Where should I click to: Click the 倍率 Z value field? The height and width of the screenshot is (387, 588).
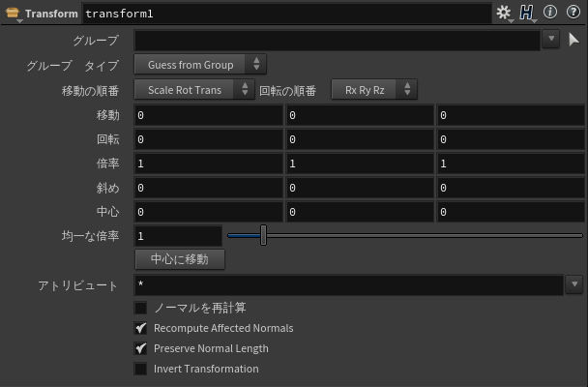(x=510, y=164)
